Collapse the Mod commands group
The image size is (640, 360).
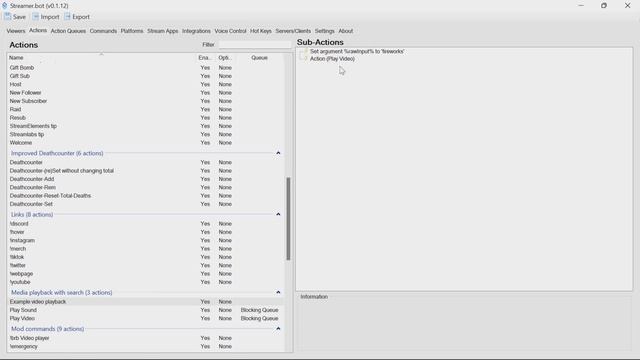click(x=278, y=329)
